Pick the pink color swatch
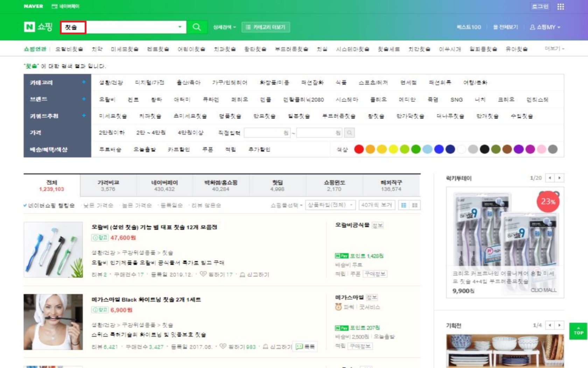This screenshot has height=368, width=588. [x=541, y=149]
